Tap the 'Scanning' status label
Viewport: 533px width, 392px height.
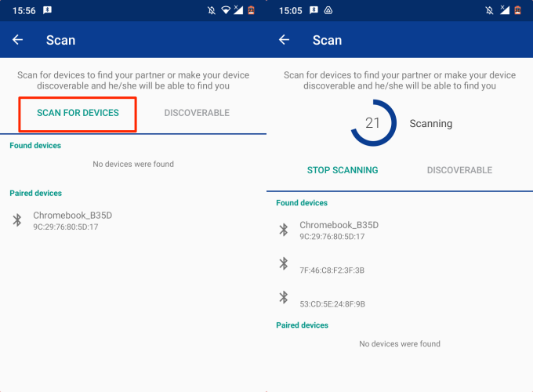coord(430,123)
